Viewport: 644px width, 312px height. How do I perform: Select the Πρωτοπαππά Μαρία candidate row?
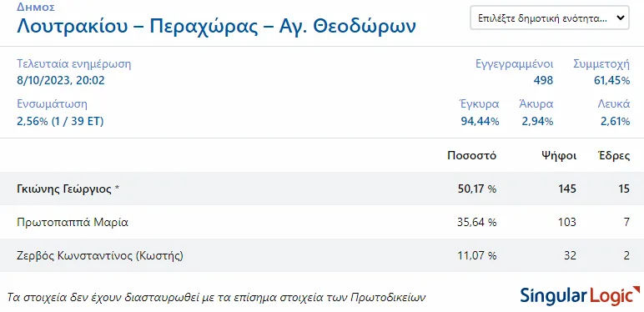322,222
